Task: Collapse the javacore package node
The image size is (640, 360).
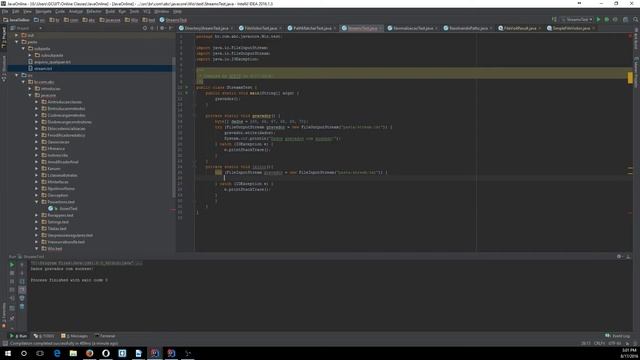Action: pos(30,95)
